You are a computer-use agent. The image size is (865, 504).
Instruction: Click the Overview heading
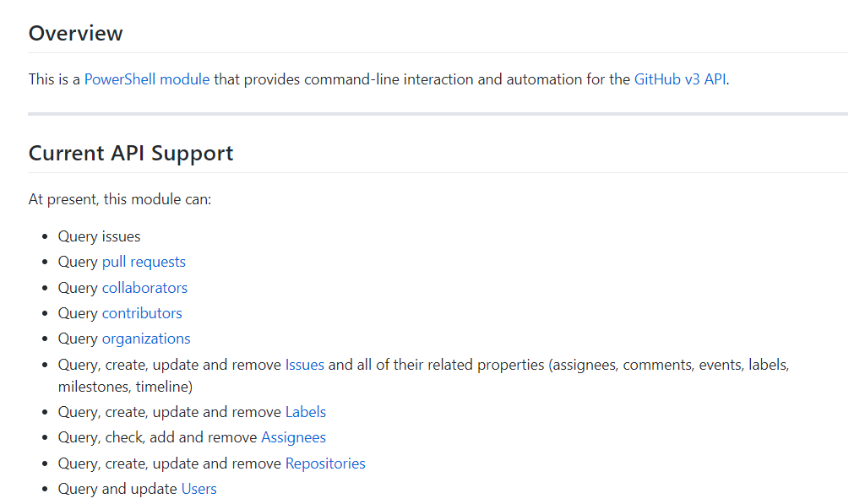coord(75,34)
